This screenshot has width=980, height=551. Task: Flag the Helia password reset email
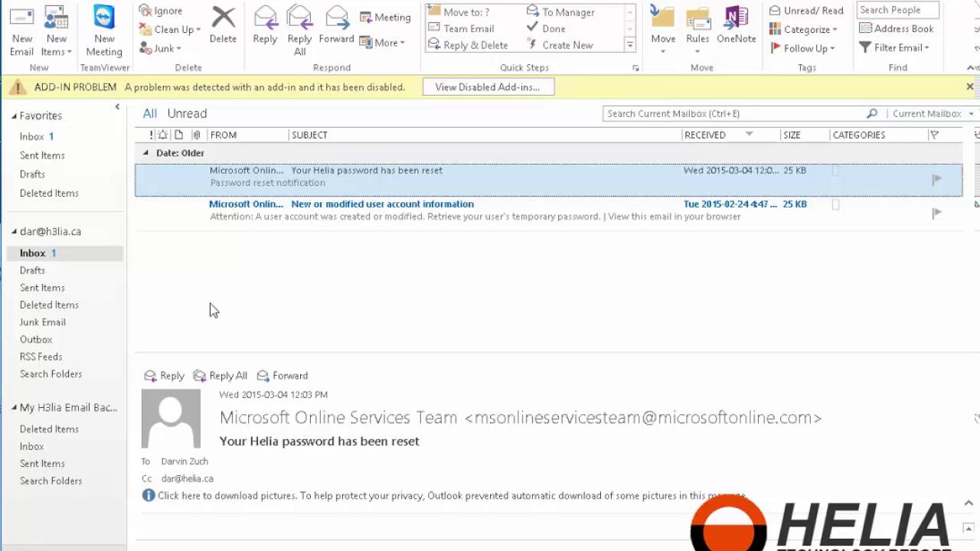click(936, 179)
